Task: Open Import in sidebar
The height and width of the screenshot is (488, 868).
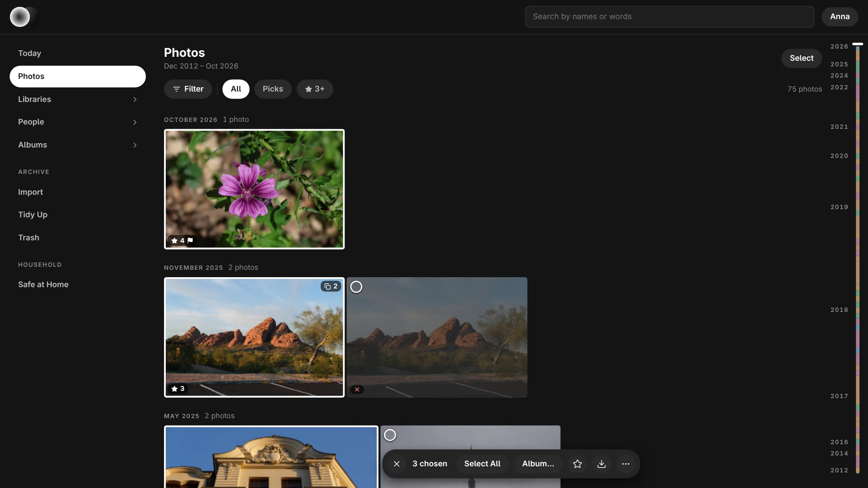Action: [78, 192]
